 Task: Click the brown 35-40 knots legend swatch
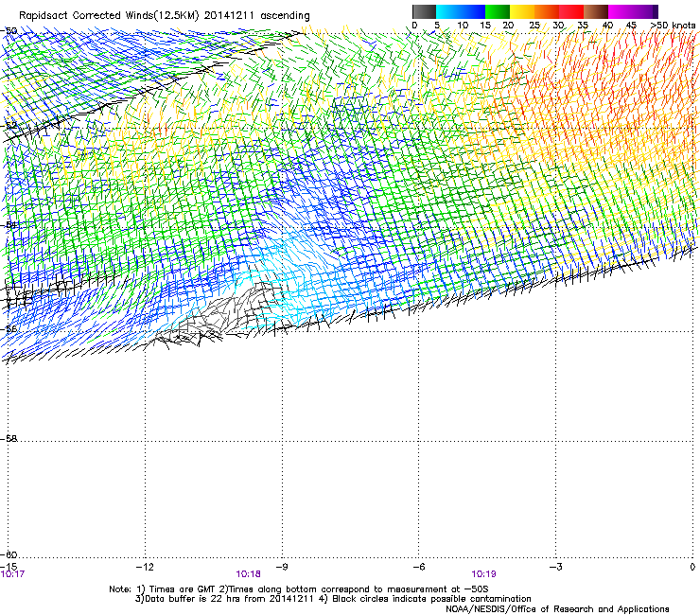tap(596, 11)
